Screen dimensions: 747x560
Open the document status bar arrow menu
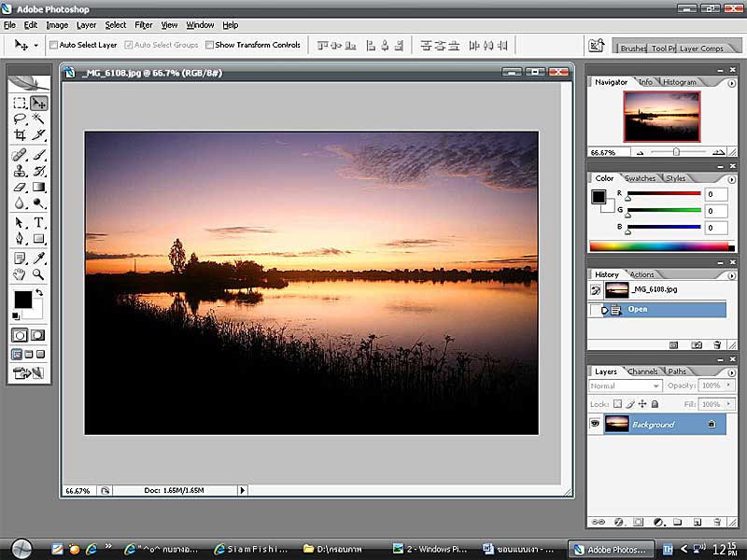[242, 490]
